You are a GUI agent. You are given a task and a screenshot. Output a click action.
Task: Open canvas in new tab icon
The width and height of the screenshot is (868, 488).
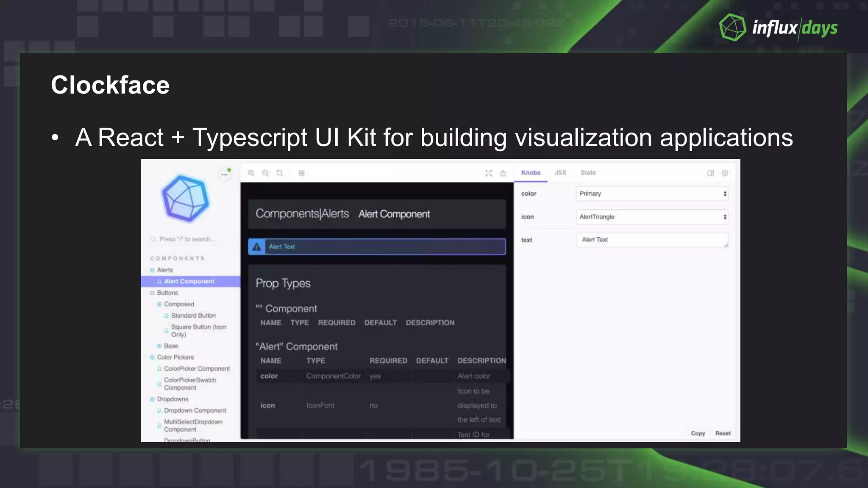click(x=503, y=173)
